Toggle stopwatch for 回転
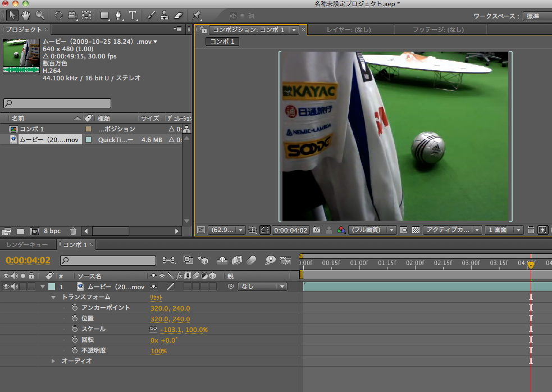 point(75,340)
